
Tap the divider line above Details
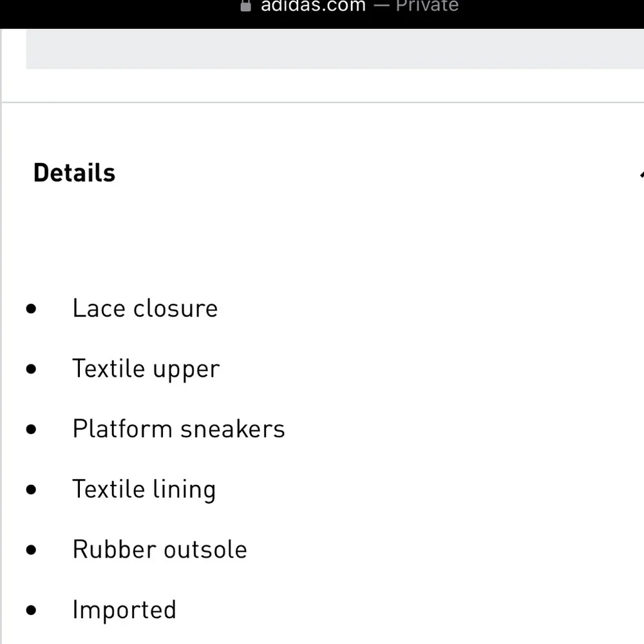click(323, 102)
